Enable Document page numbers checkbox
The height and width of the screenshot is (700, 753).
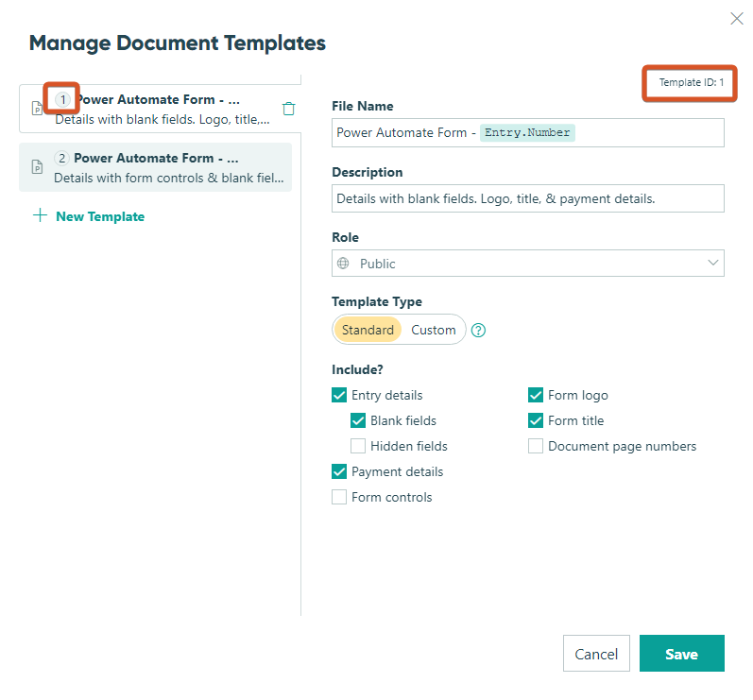[x=536, y=446]
